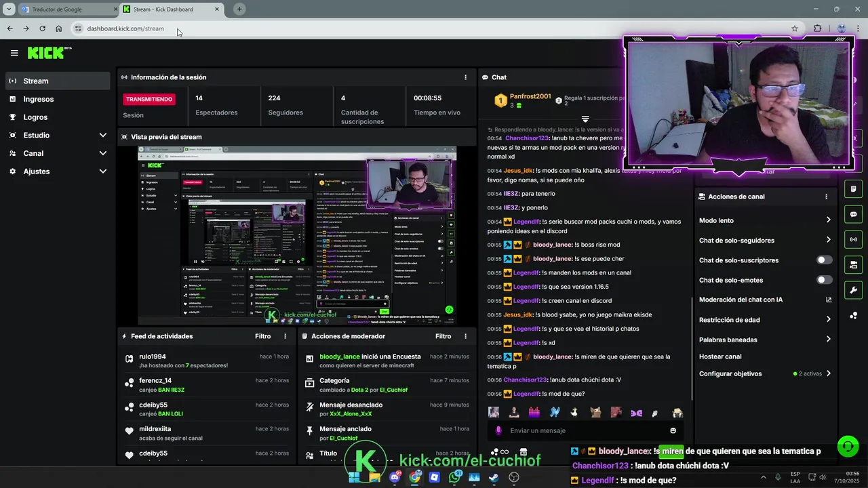The height and width of the screenshot is (488, 868).
Task: Insert the goose emote
Action: pyautogui.click(x=574, y=412)
